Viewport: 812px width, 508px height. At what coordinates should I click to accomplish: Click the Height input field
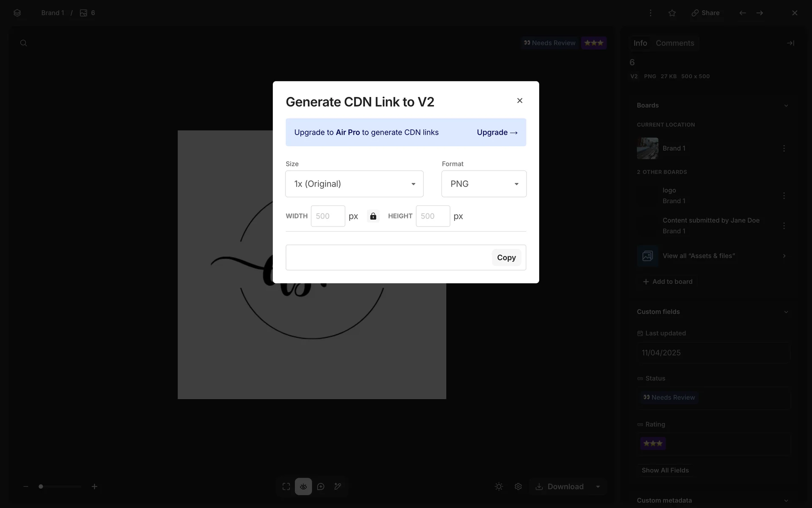[x=432, y=216]
